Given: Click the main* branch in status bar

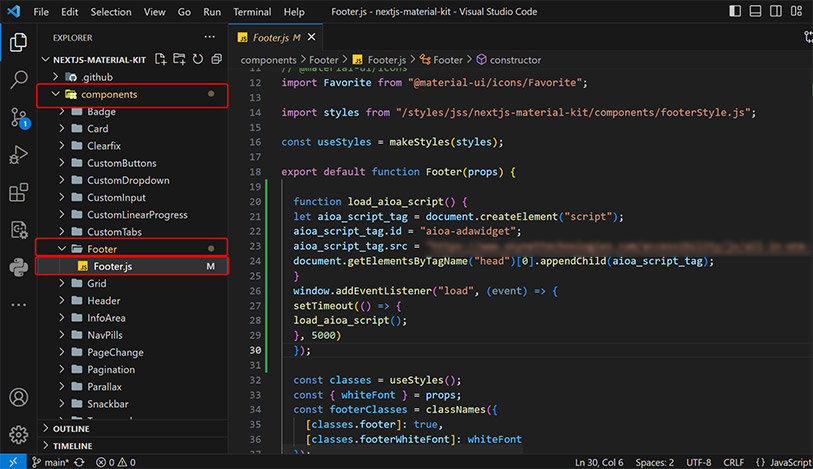Looking at the screenshot, I should tap(50, 462).
